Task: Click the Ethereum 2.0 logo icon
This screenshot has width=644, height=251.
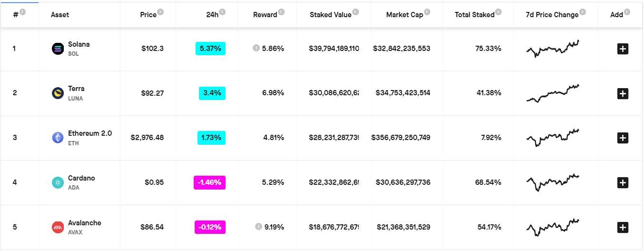Action: pyautogui.click(x=58, y=138)
